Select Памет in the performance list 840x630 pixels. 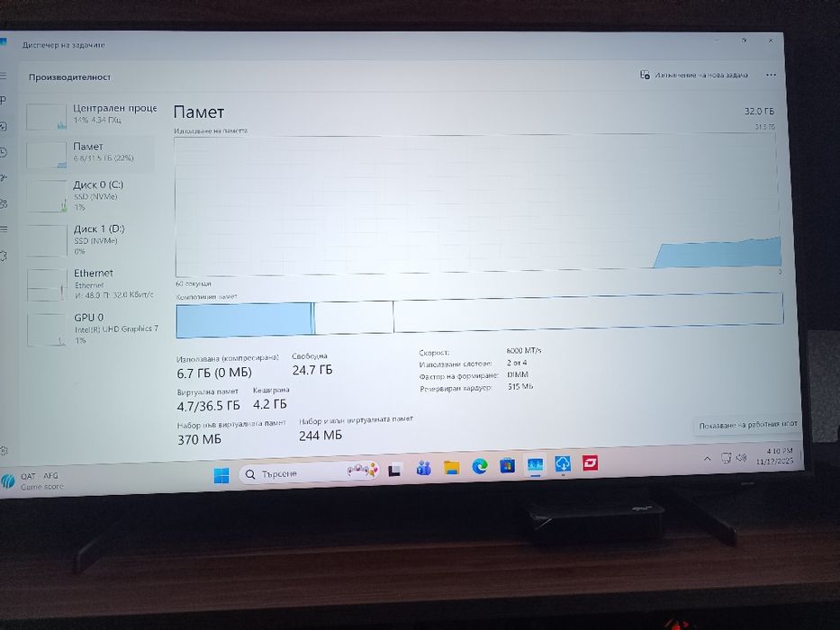(91, 153)
